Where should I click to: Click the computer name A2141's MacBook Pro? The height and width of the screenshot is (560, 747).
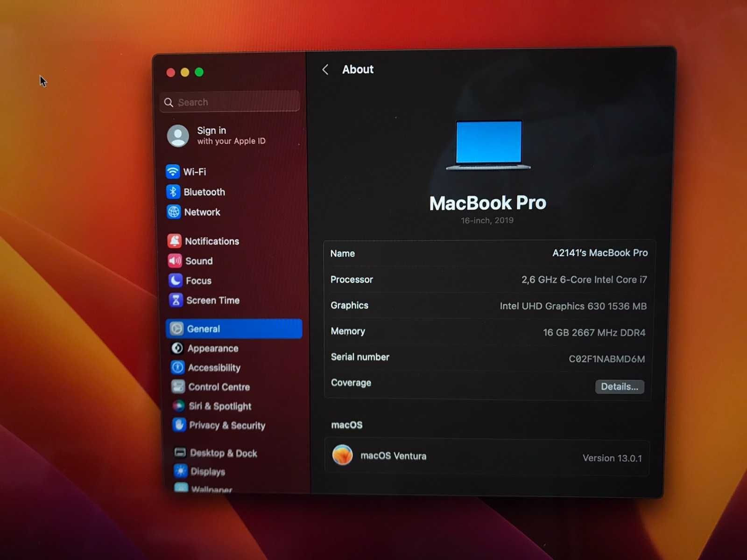click(x=600, y=253)
